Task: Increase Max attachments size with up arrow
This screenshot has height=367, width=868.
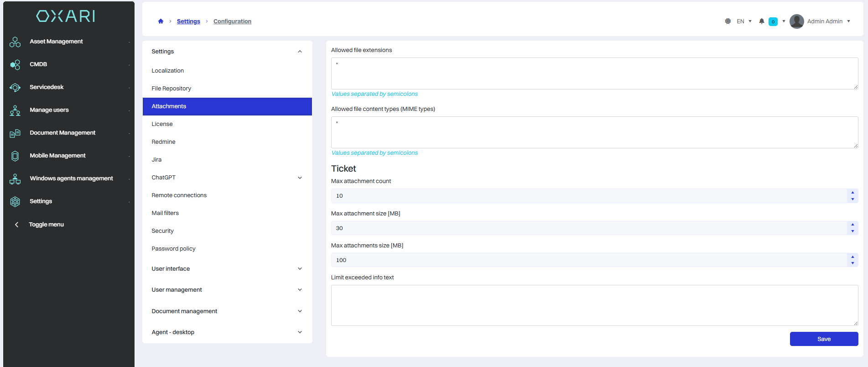Action: click(852, 257)
